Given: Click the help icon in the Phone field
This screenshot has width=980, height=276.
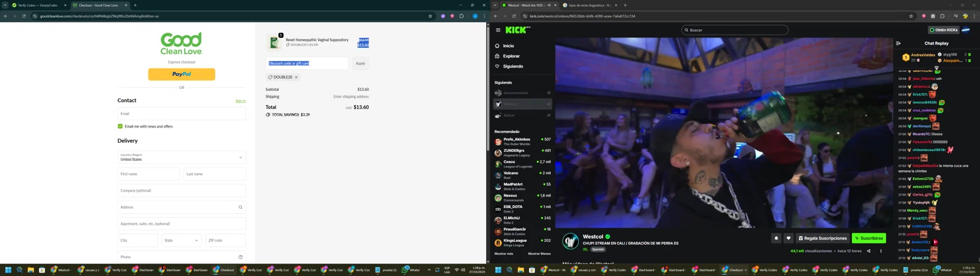Looking at the screenshot, I should point(240,257).
